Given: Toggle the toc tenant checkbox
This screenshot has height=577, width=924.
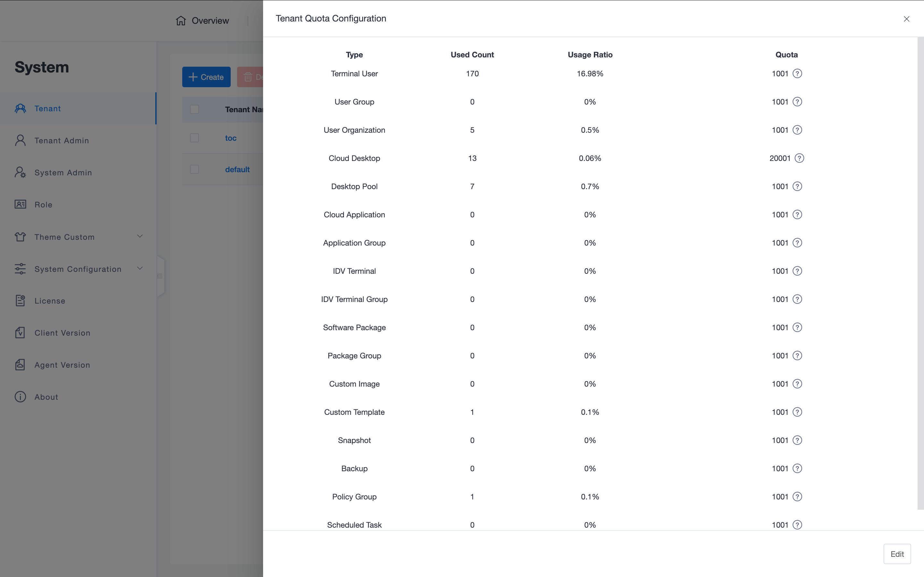Looking at the screenshot, I should point(194,138).
